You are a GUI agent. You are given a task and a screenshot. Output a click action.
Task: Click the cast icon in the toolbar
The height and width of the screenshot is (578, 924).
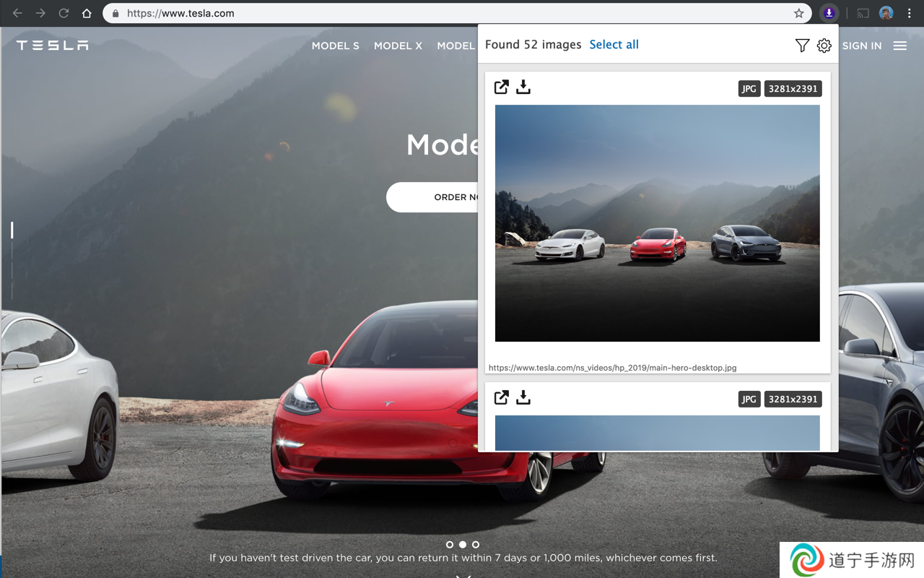[x=863, y=13]
